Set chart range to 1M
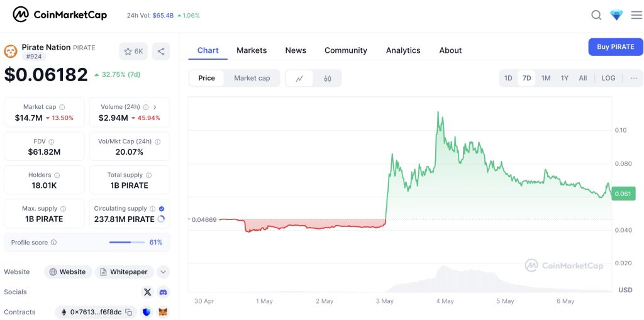The width and height of the screenshot is (644, 320). point(546,78)
